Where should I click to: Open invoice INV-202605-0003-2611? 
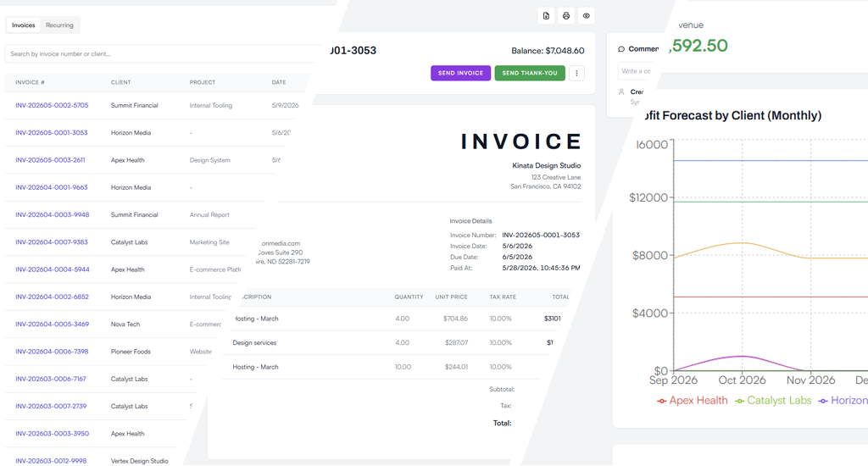click(50, 160)
